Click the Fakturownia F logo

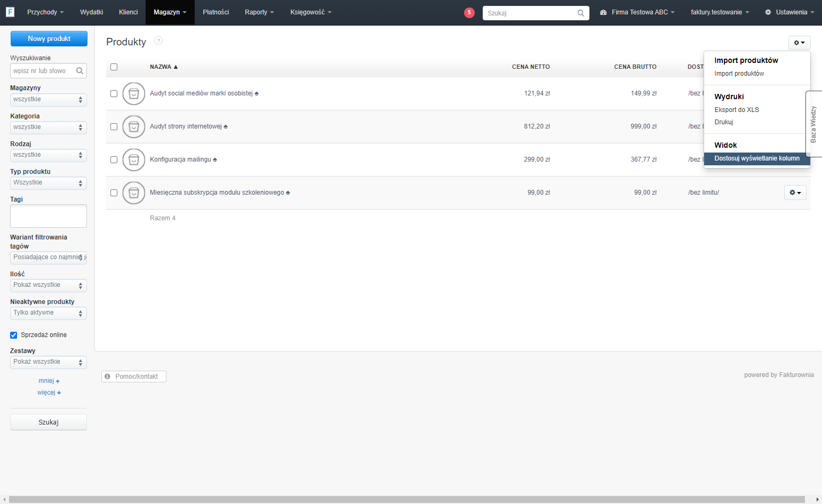tap(10, 12)
